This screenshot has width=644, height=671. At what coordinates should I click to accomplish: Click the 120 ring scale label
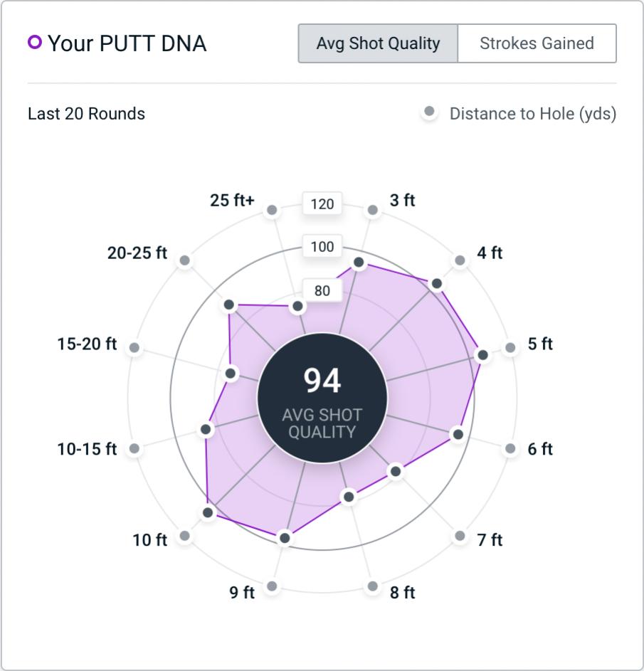pyautogui.click(x=322, y=204)
